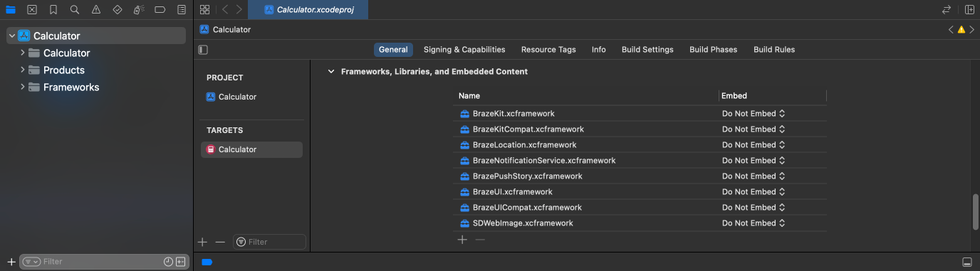Select SDWebImage.xcframework row

pos(640,223)
